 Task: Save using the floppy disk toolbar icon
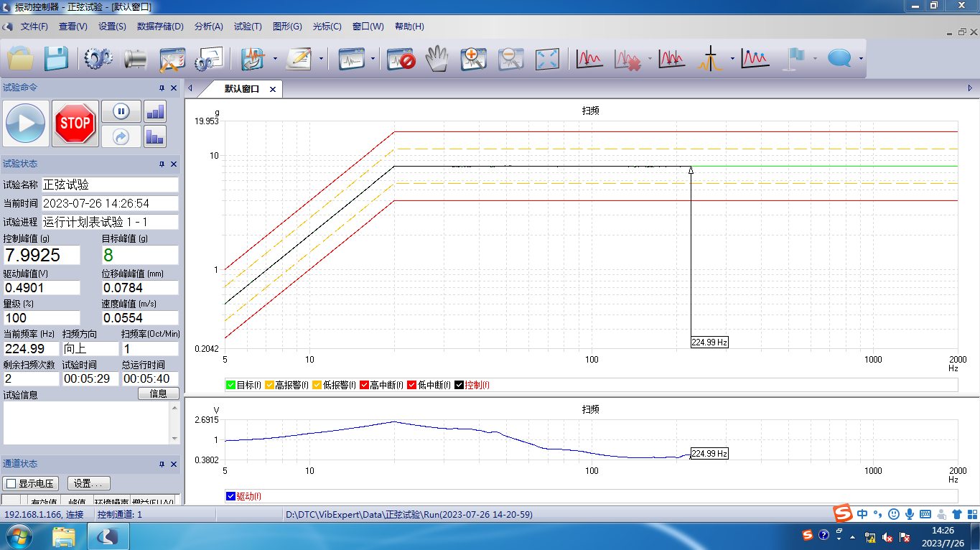tap(56, 58)
